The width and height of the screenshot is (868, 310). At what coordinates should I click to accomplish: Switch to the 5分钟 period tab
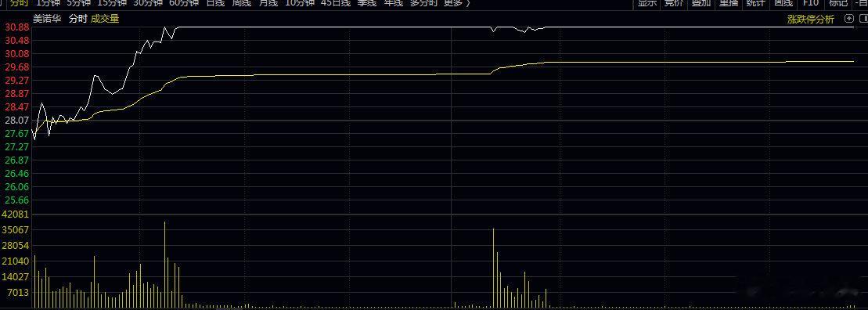(x=78, y=3)
